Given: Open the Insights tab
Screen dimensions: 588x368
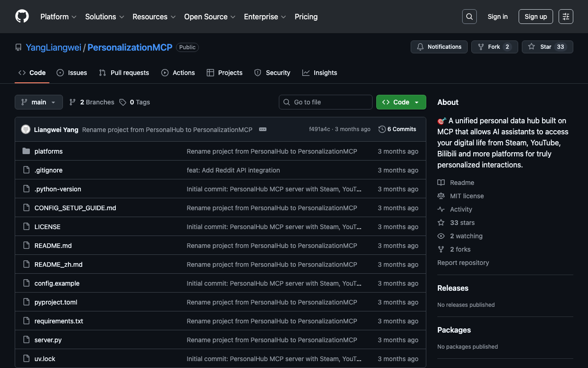Looking at the screenshot, I should click(320, 73).
